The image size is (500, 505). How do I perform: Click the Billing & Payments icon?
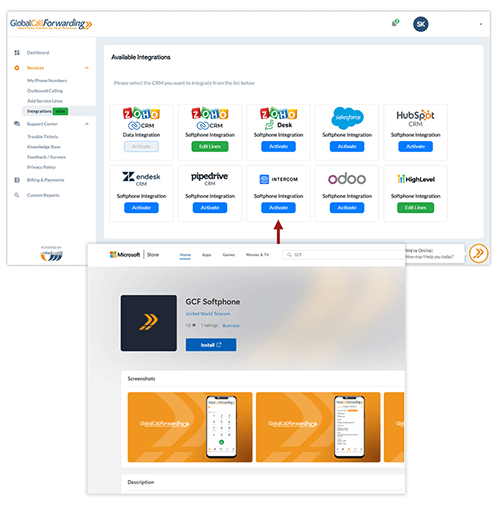[x=17, y=180]
